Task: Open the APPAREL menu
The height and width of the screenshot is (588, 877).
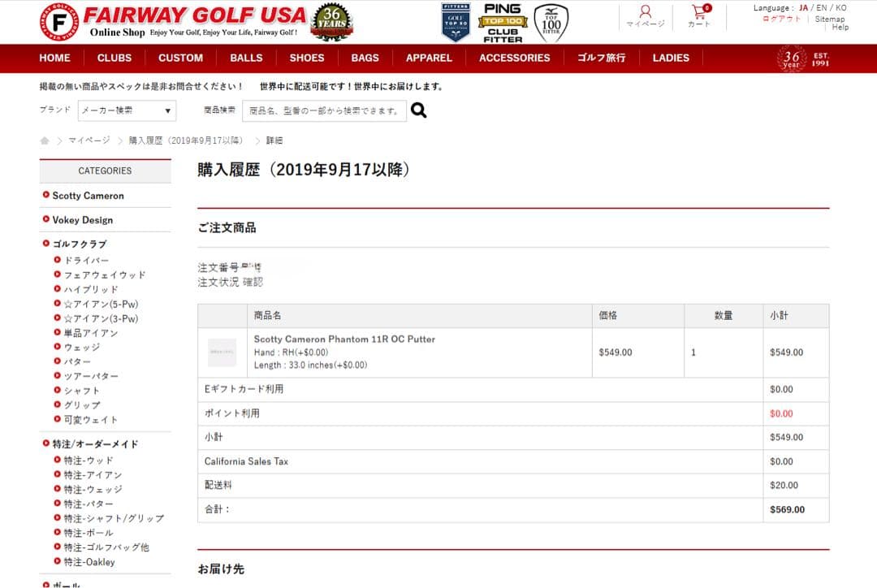Action: click(x=429, y=58)
